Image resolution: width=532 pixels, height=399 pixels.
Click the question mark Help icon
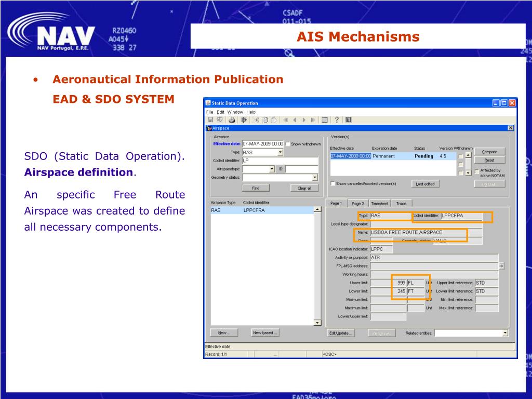coord(337,120)
